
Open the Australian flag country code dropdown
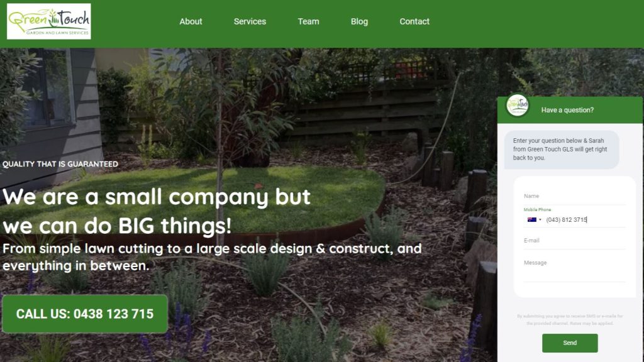tap(534, 219)
